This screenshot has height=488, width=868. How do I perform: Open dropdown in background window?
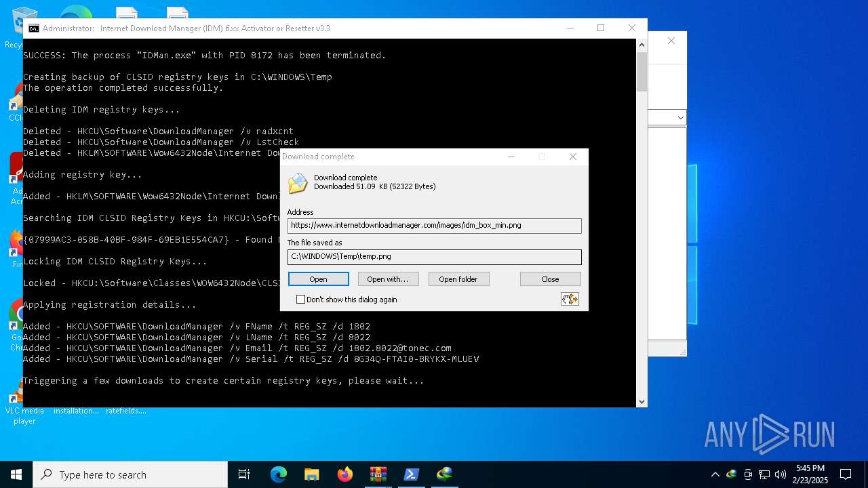pos(681,118)
